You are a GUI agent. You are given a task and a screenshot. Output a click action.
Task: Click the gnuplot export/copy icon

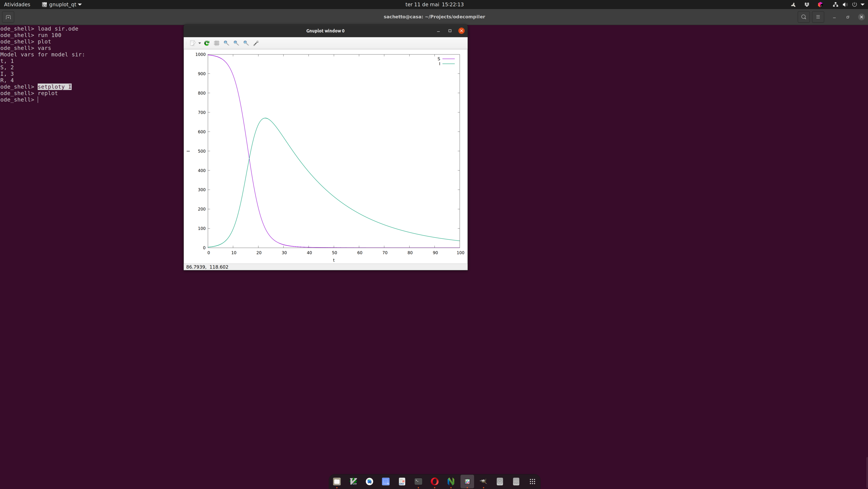(x=193, y=43)
